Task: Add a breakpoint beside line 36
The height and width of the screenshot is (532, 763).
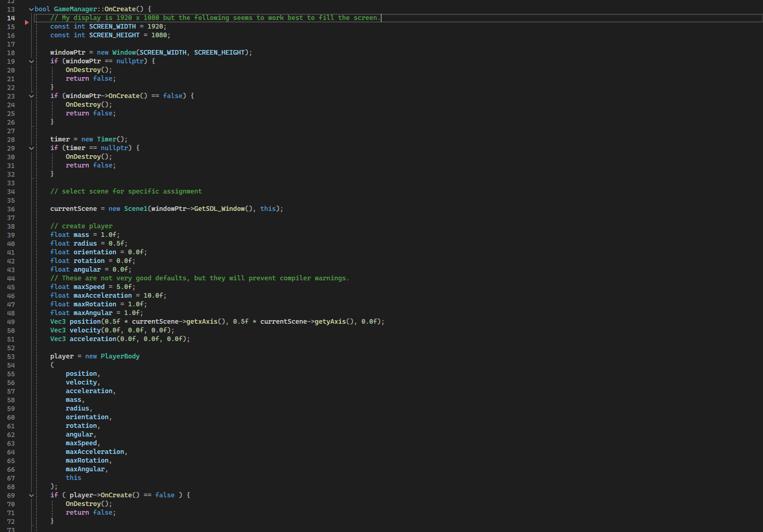Action: [x=26, y=209]
